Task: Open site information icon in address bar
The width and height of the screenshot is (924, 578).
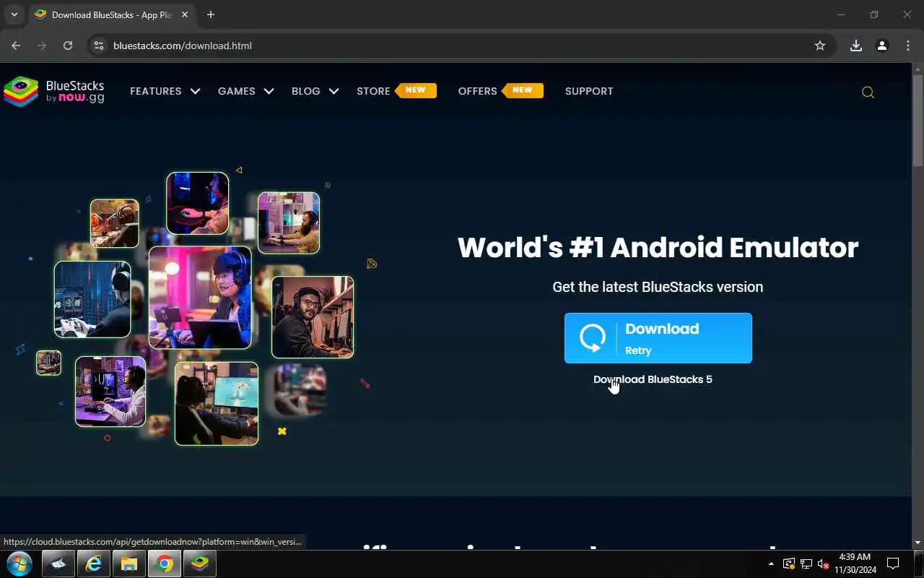Action: 99,46
